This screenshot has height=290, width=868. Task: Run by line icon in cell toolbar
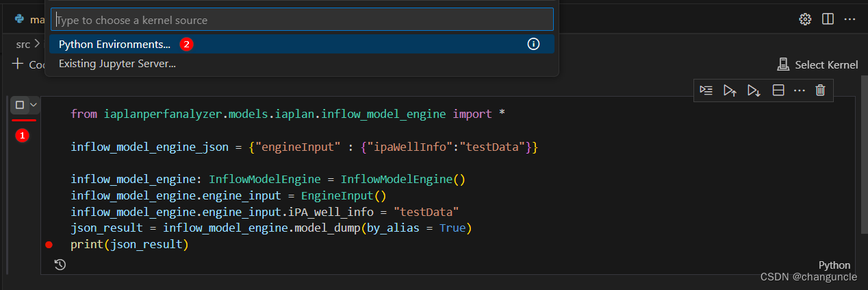[x=706, y=90]
